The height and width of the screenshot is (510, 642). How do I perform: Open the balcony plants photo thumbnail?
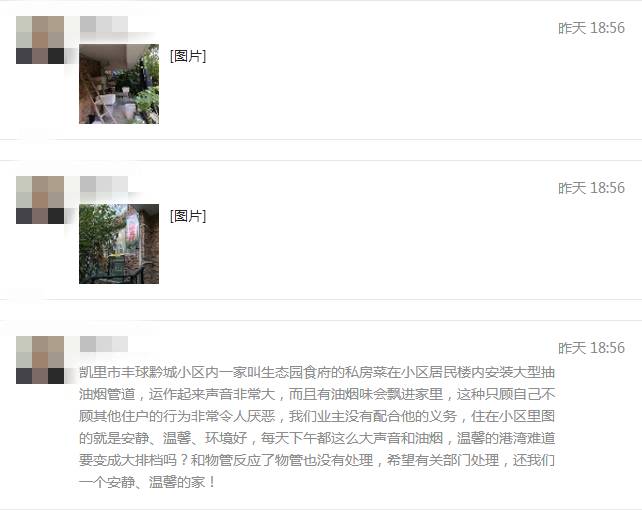119,84
